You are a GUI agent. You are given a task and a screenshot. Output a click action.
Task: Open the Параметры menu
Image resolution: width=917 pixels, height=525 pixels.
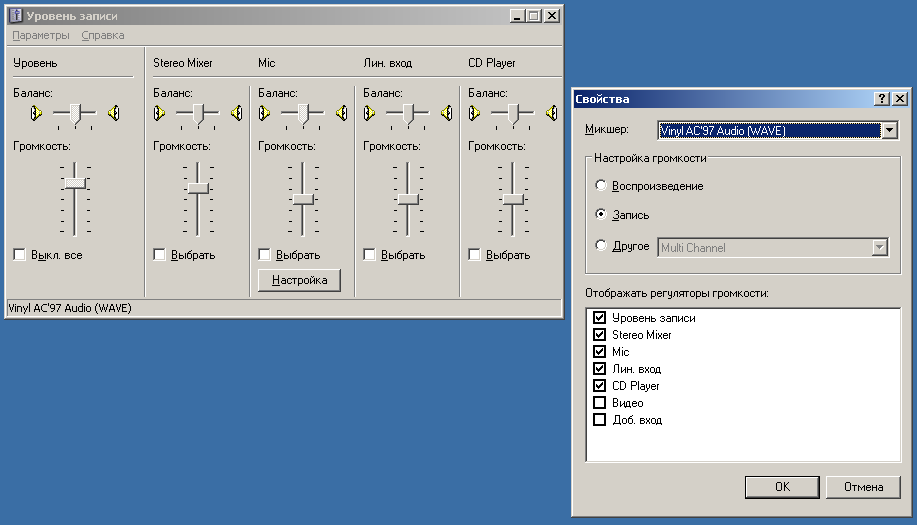[41, 35]
